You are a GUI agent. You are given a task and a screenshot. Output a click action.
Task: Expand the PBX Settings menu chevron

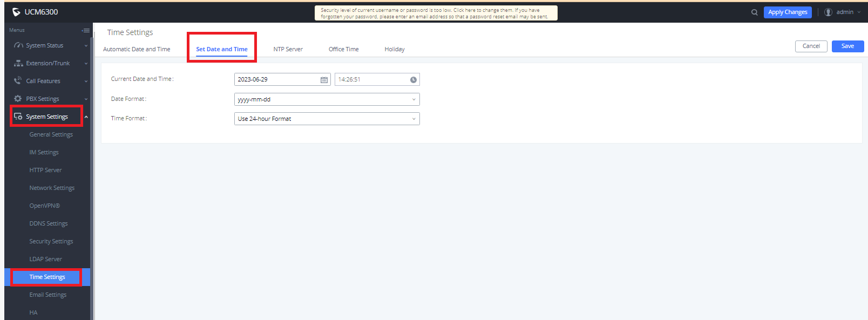coord(86,99)
